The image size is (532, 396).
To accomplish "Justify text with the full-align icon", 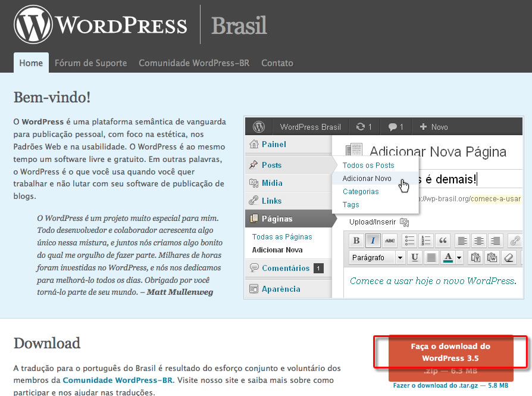I will point(431,257).
